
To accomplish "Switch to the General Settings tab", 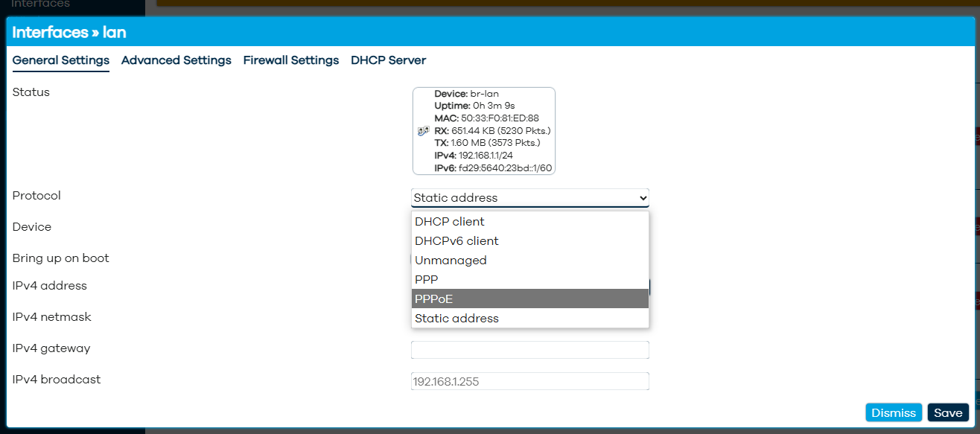I will coord(61,60).
